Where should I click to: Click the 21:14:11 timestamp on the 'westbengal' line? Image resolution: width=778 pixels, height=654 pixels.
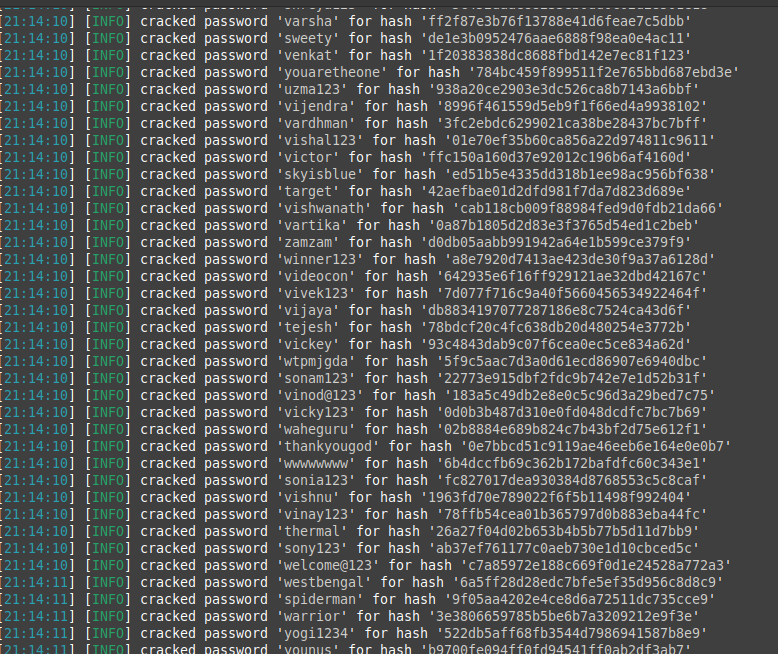pyautogui.click(x=38, y=582)
